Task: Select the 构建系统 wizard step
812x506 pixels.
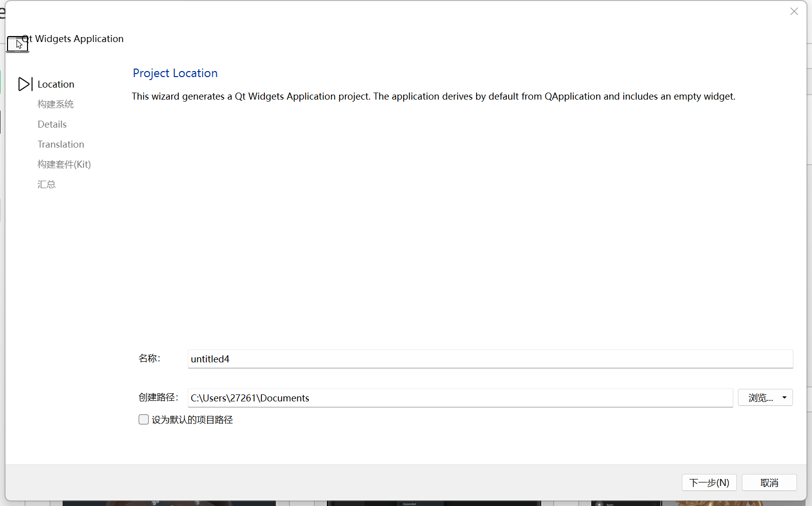Action: tap(56, 104)
